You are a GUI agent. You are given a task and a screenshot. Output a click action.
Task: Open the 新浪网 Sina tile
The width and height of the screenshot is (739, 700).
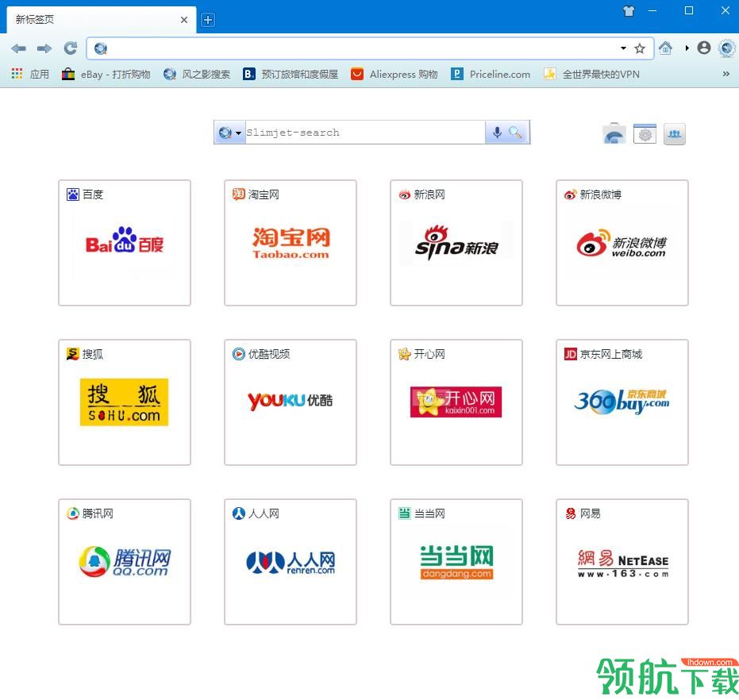tap(456, 243)
